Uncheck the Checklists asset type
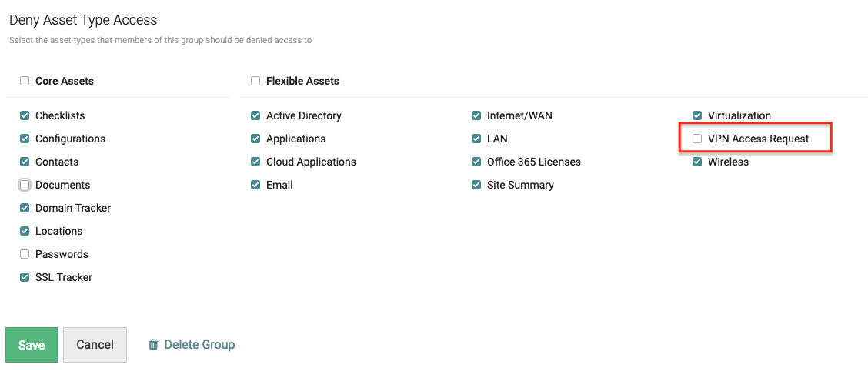 (x=25, y=115)
